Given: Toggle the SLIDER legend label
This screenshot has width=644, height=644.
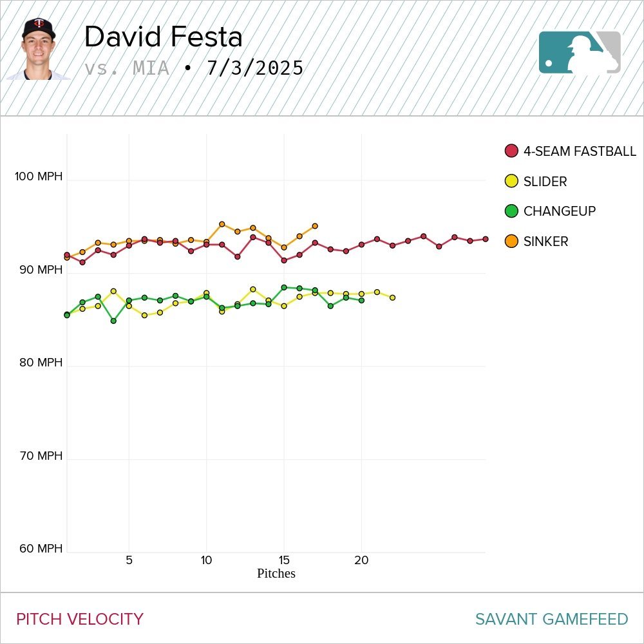Looking at the screenshot, I should click(x=545, y=182).
